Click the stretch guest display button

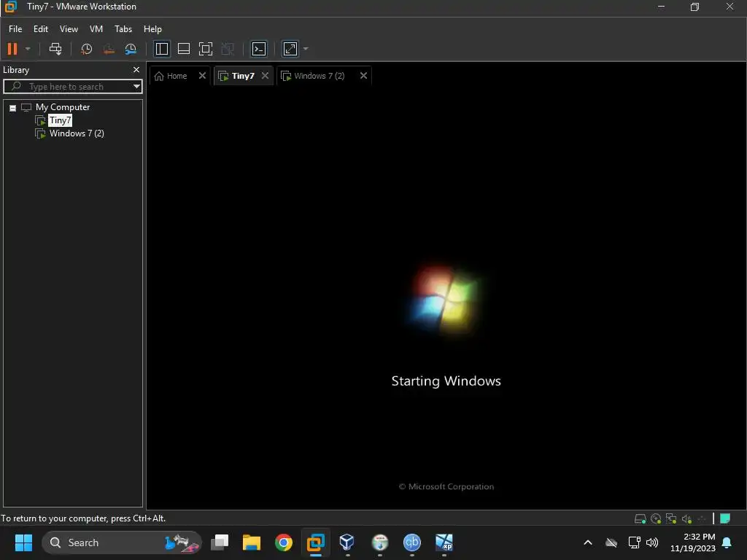[x=290, y=49]
